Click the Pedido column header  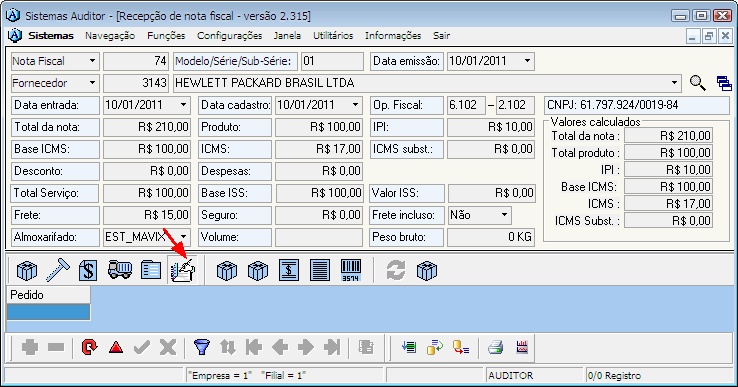pyautogui.click(x=48, y=295)
